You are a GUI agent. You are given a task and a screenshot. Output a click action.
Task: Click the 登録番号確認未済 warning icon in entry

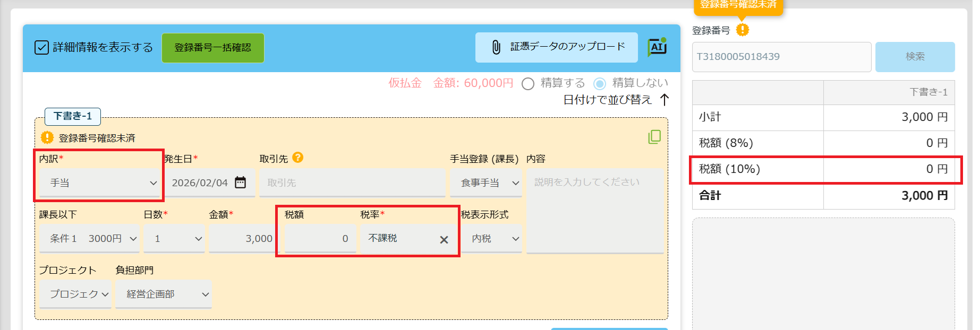click(47, 138)
